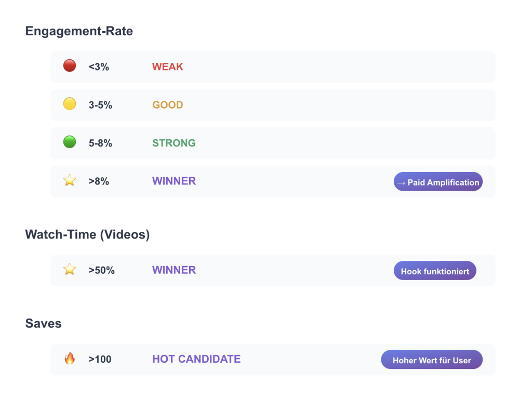The image size is (532, 397).
Task: Click the red circle icon for WEAK
Action: 70,66
